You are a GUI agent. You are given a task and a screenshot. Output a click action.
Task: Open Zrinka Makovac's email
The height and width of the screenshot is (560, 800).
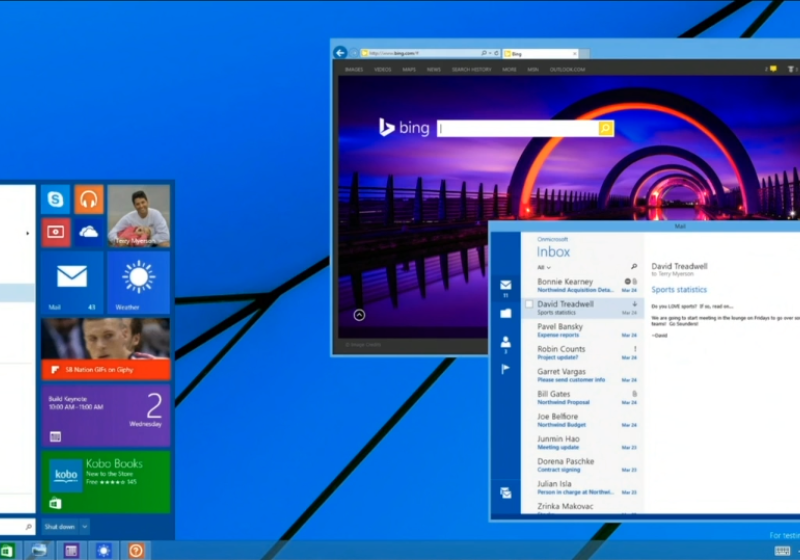[x=582, y=507]
